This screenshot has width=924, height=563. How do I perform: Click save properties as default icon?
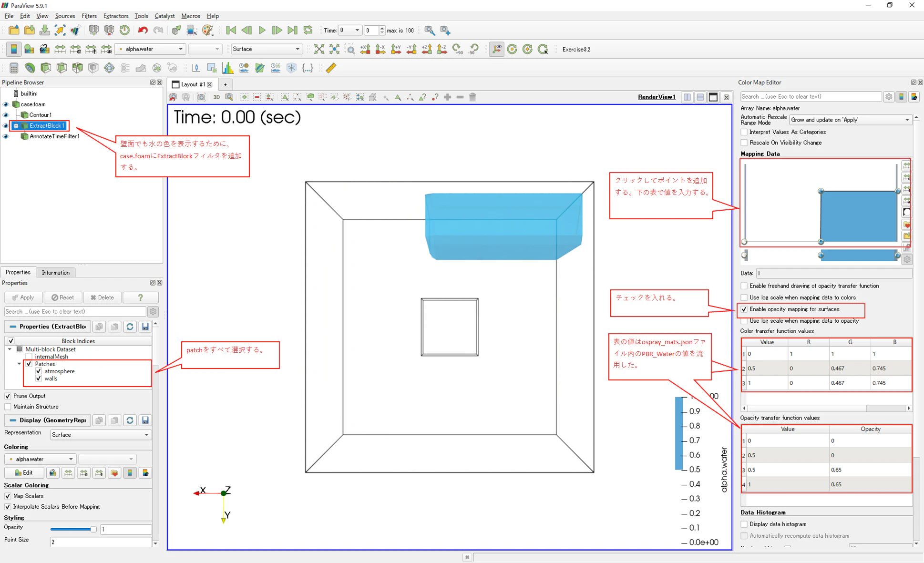tap(145, 327)
